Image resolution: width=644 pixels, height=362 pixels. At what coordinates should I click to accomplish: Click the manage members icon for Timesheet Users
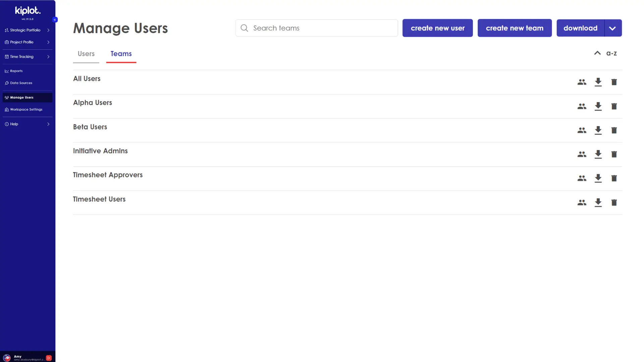582,202
